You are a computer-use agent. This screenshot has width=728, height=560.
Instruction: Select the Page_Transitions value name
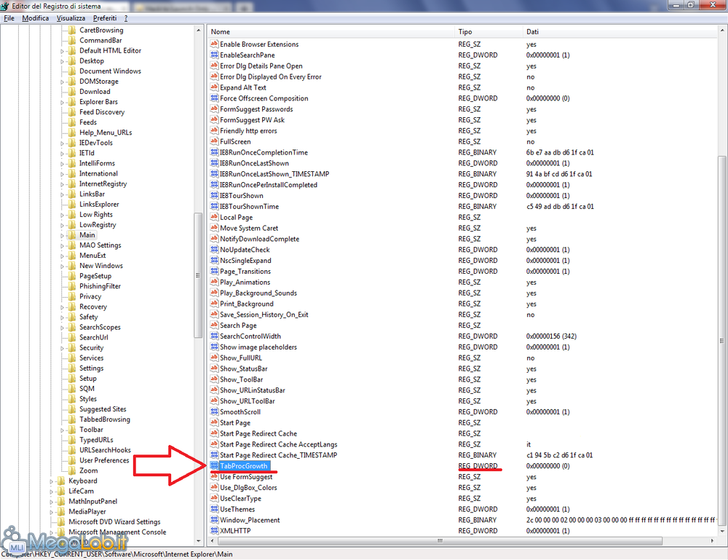tap(245, 271)
